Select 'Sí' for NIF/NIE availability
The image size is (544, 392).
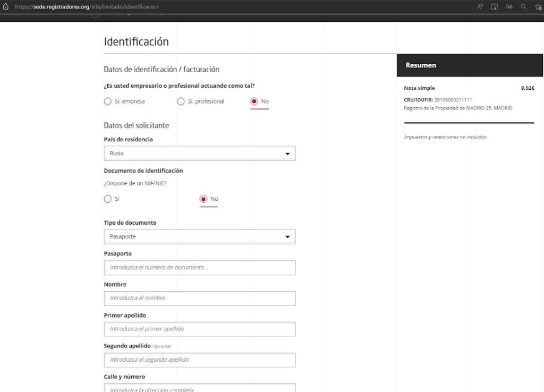click(108, 199)
